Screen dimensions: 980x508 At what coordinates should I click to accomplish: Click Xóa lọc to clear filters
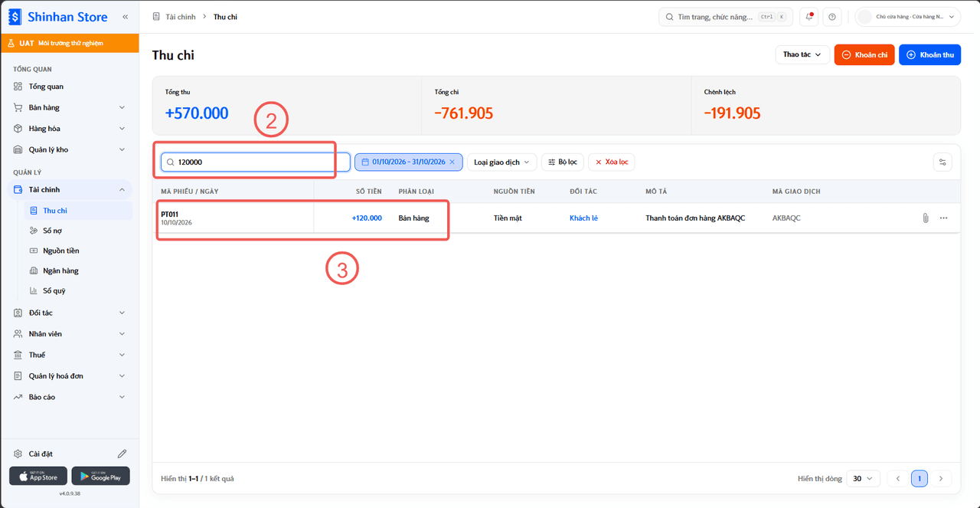[x=612, y=162]
